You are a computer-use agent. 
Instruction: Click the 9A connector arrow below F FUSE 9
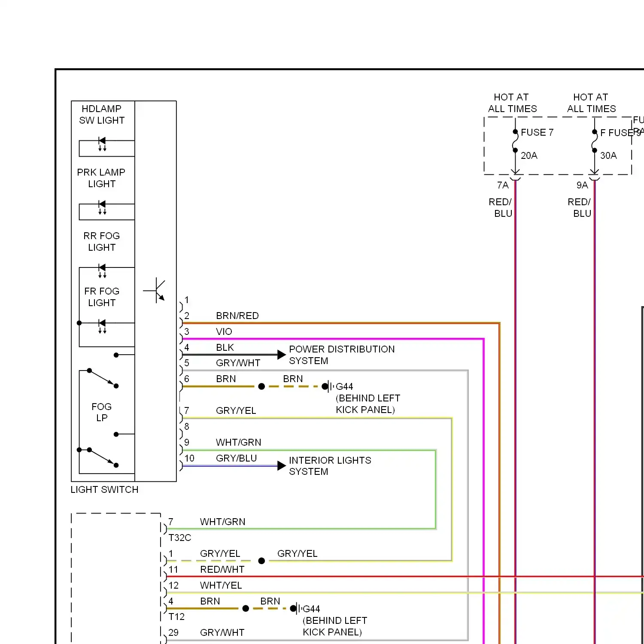click(595, 175)
